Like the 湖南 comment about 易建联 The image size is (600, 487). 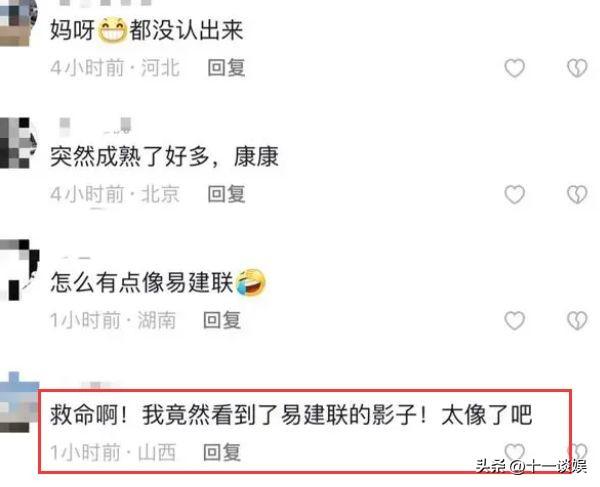[x=514, y=321]
